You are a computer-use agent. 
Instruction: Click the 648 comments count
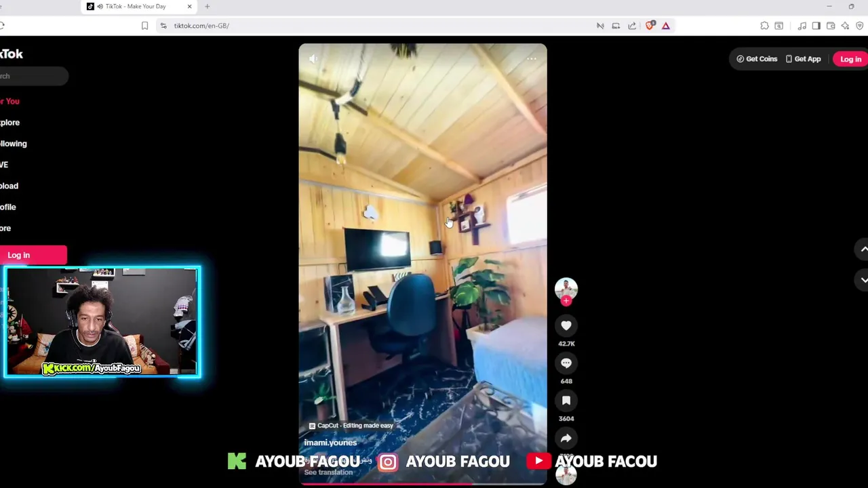coord(566,381)
